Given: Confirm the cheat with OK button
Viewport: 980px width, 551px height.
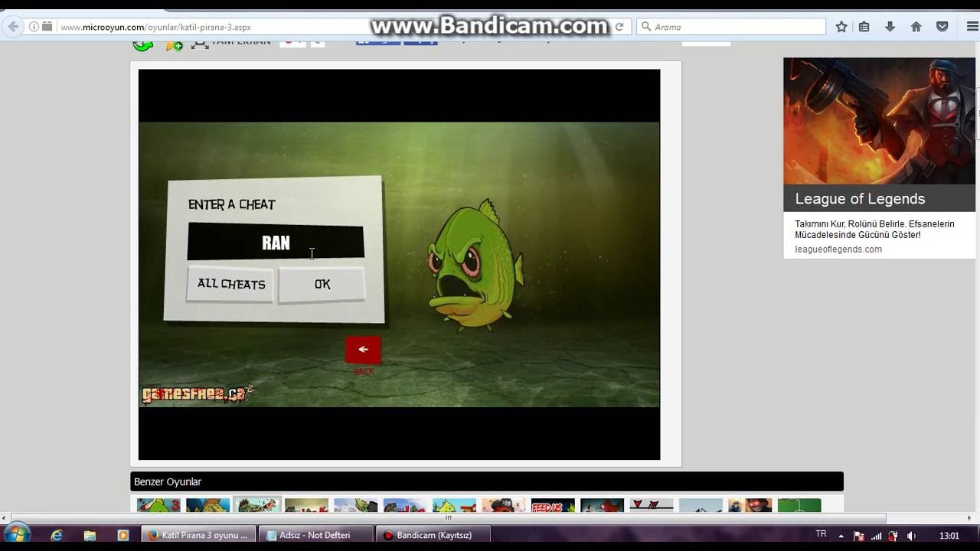Looking at the screenshot, I should (x=322, y=285).
